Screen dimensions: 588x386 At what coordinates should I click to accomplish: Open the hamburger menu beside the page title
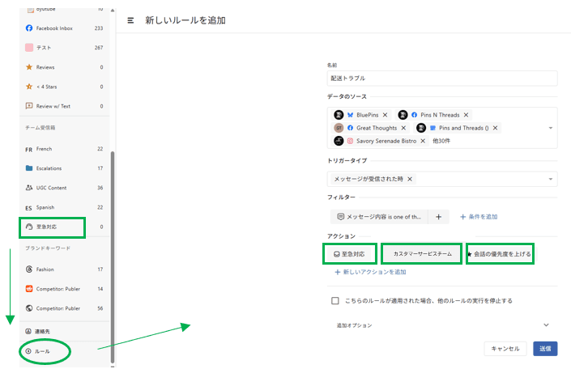tap(131, 19)
